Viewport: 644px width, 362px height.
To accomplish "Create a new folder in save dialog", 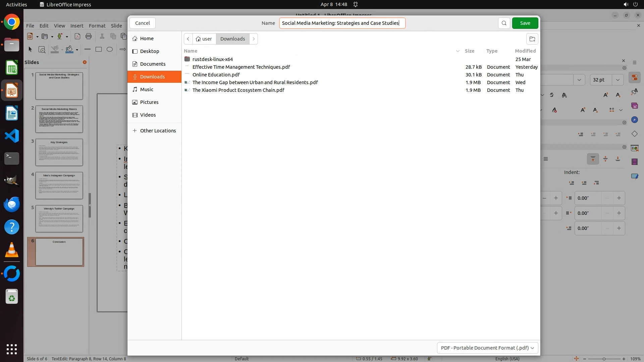I will coord(532,39).
